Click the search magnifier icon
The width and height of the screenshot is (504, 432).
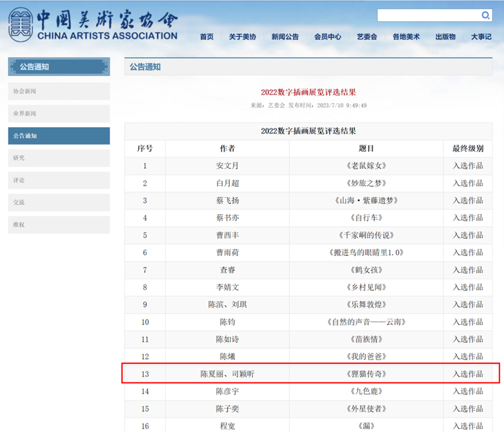[485, 15]
